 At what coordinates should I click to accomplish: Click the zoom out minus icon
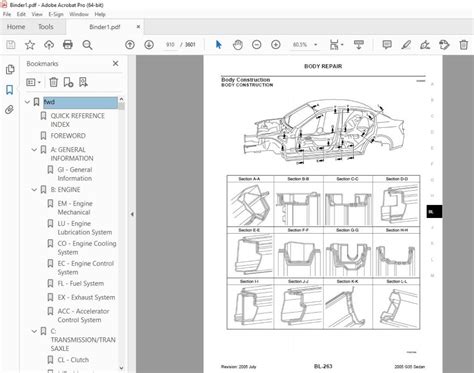pos(257,45)
